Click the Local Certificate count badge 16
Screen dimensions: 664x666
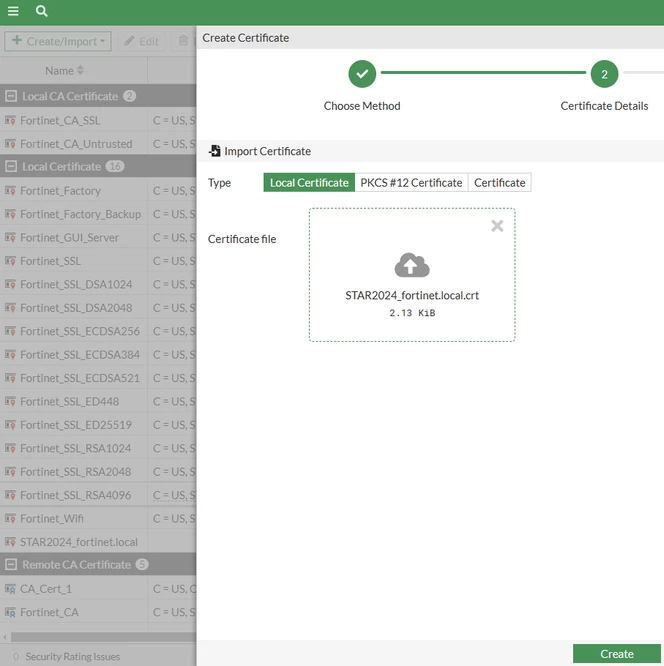click(x=115, y=166)
